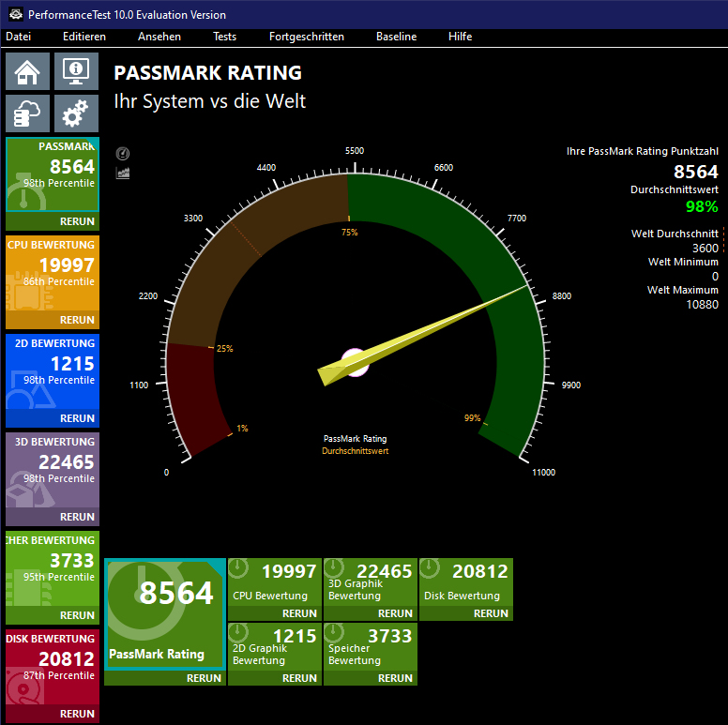Screen dimensions: 728x725
Task: Click the PASSMARK RATING heading
Action: tap(207, 73)
